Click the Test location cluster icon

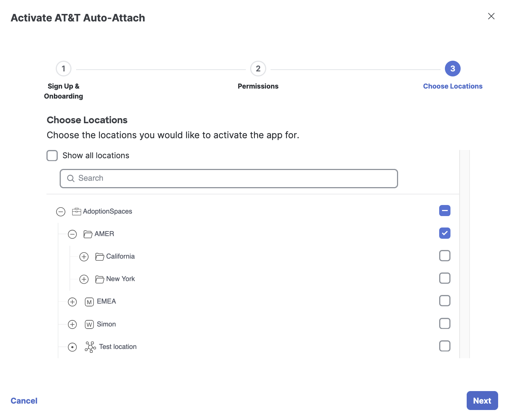point(90,347)
